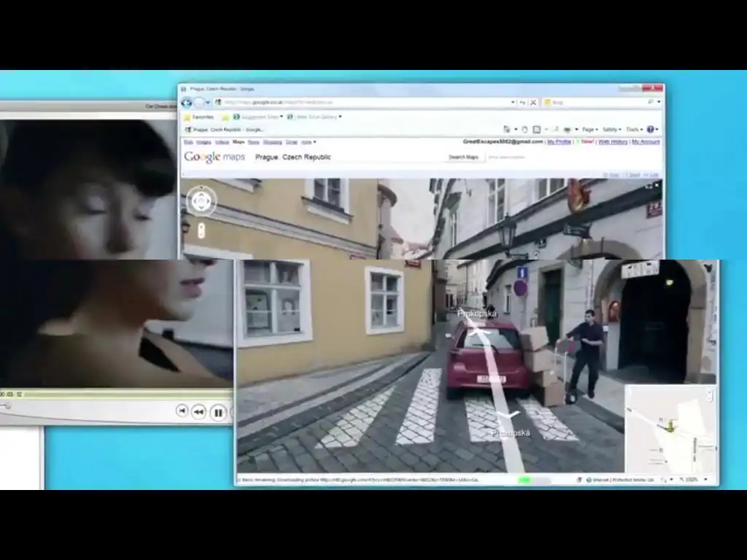Open the zoom level dropdown arrow in status bar
Viewport: 747px width, 560px height.
(706, 480)
